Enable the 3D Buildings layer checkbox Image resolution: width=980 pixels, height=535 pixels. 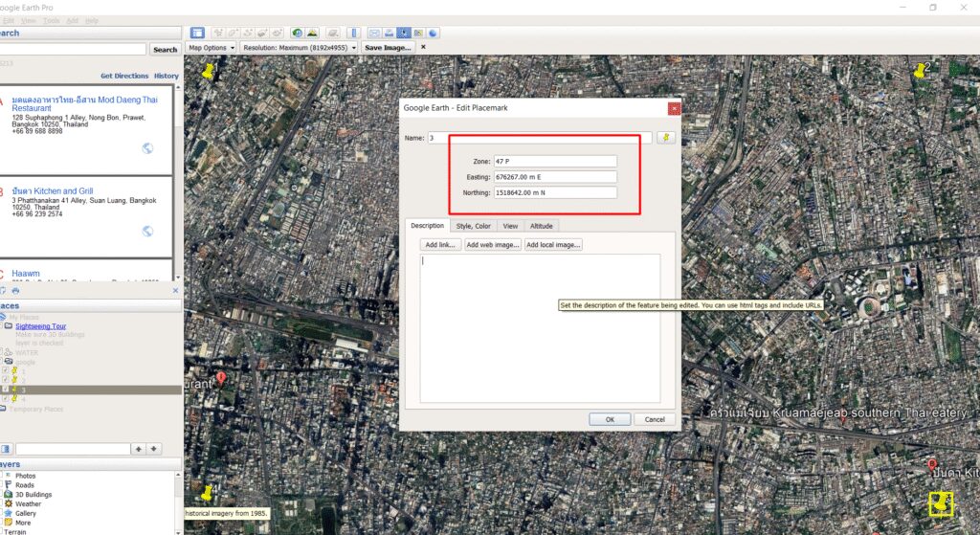(1, 495)
